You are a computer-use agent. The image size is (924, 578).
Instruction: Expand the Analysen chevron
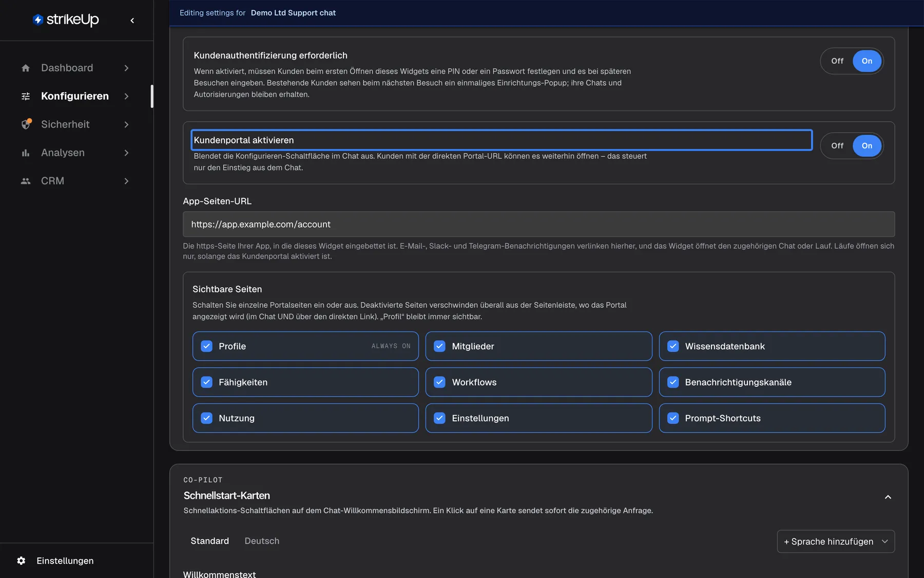pos(126,153)
